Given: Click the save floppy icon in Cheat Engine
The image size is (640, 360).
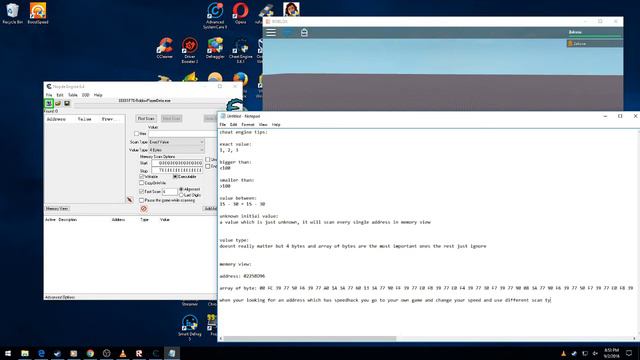Looking at the screenshot, I should point(67,103).
